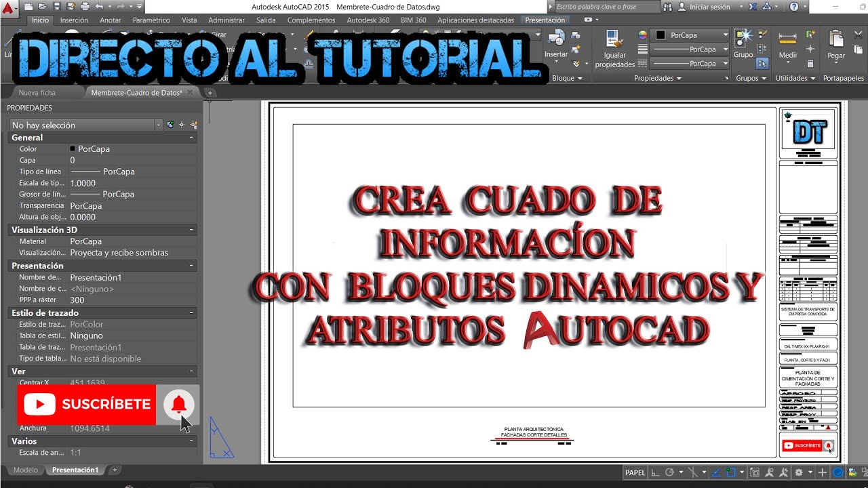Open the Inserción ribbon tab
Viewport: 868px width, 488px height.
pos(74,20)
